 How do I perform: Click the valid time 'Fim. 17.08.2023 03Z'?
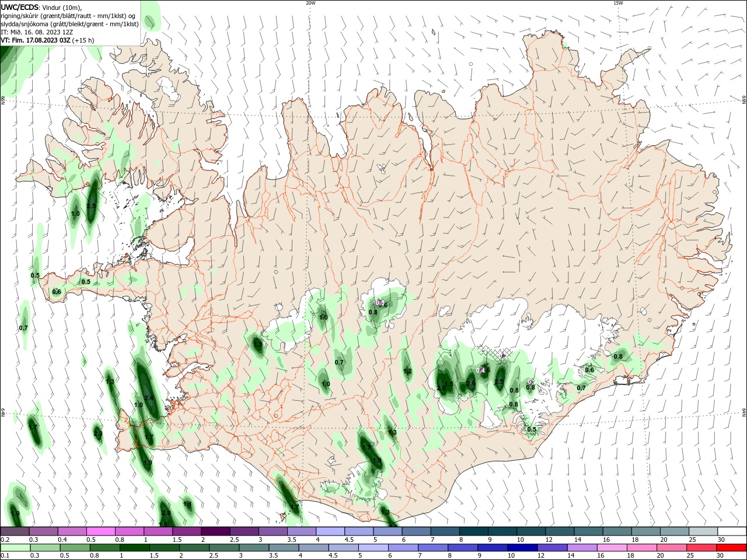pyautogui.click(x=41, y=40)
